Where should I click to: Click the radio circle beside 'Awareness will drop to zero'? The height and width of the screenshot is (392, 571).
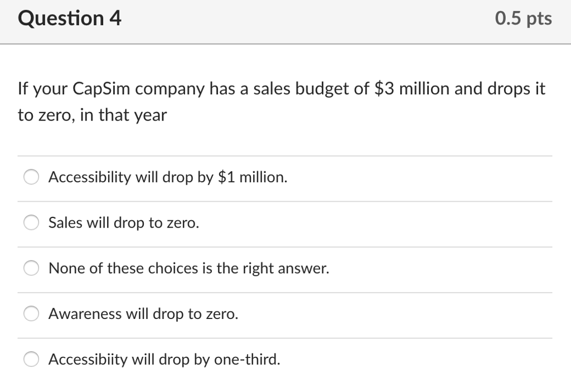click(31, 314)
